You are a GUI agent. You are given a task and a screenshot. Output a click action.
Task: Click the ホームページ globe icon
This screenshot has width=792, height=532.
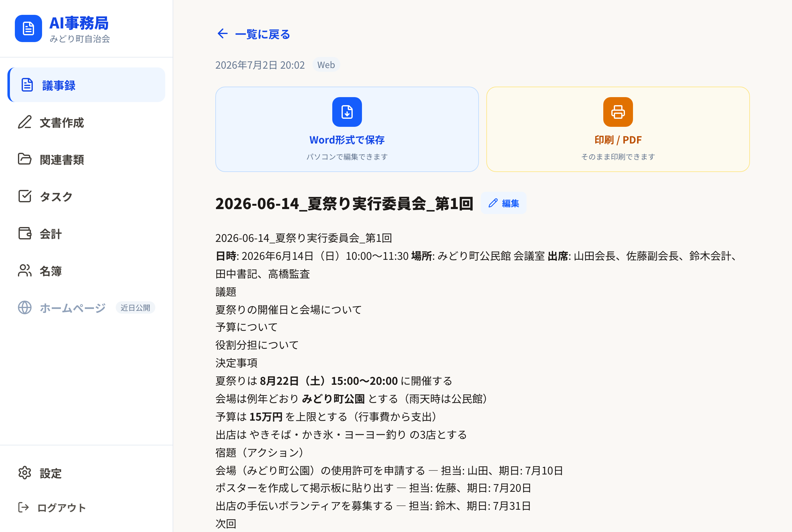point(25,308)
